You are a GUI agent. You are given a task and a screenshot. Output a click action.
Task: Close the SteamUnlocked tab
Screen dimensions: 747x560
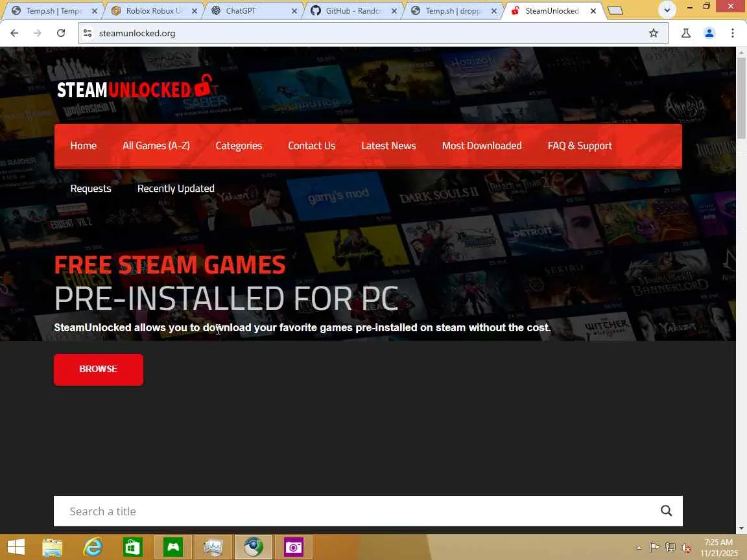(593, 10)
